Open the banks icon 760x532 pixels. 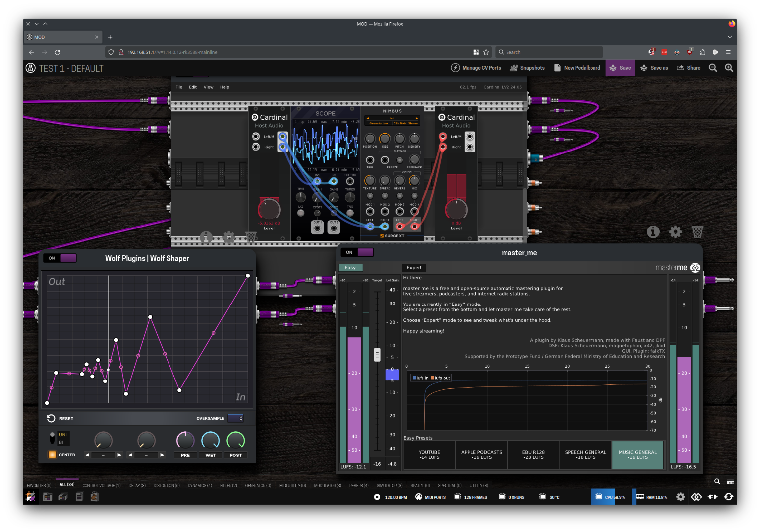point(63,497)
